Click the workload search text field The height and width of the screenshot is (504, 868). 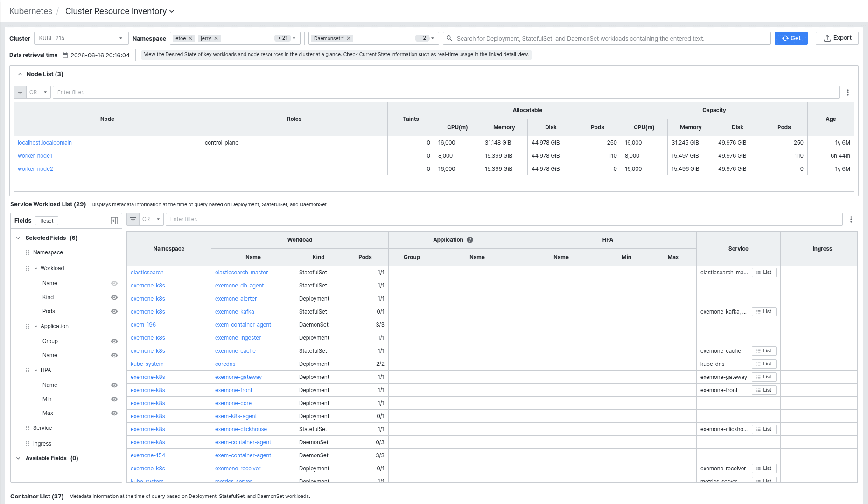pos(607,38)
